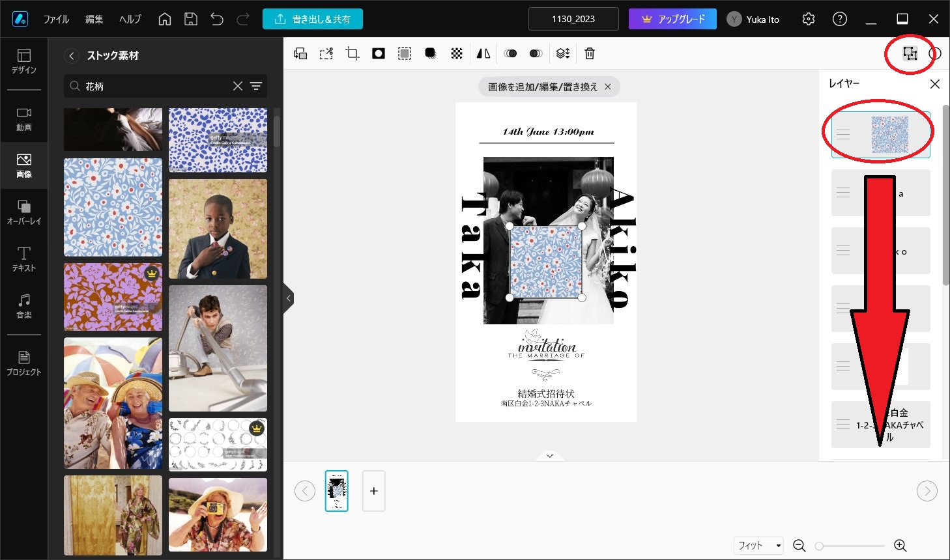
Task: Clear the 花柄 search text
Action: 238,86
